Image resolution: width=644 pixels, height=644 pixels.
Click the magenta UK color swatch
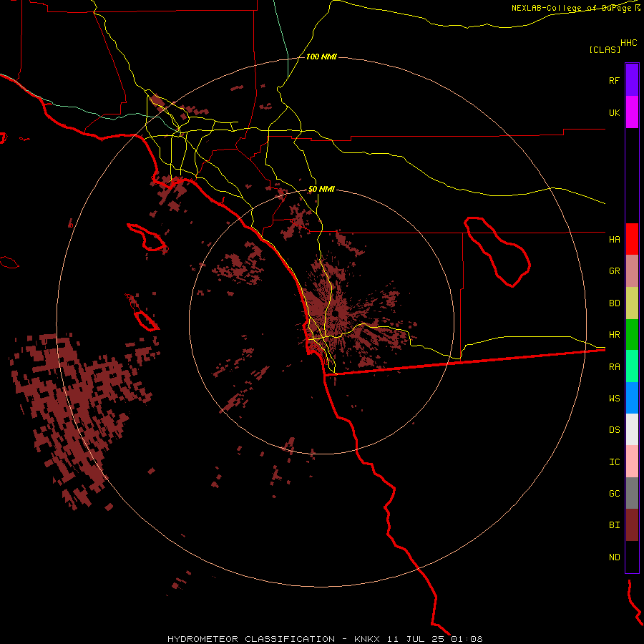pos(632,112)
